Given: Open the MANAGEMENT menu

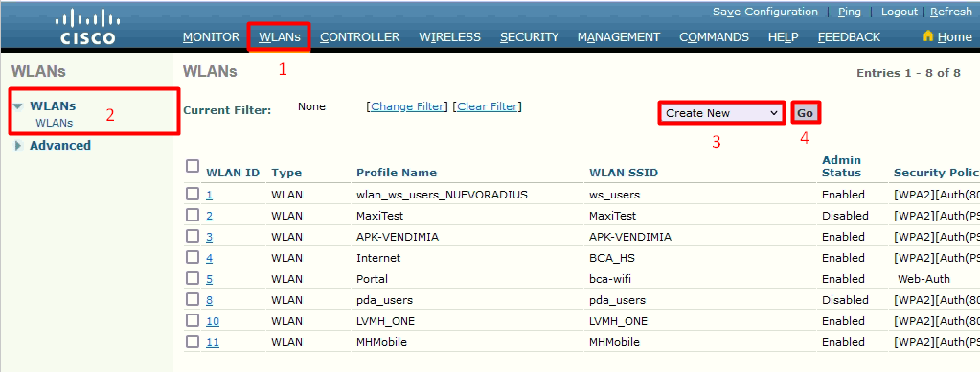Looking at the screenshot, I should [619, 36].
